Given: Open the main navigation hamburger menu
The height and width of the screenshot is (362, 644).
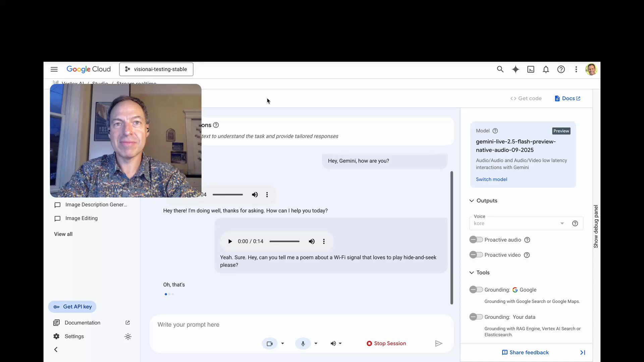Looking at the screenshot, I should pyautogui.click(x=54, y=69).
